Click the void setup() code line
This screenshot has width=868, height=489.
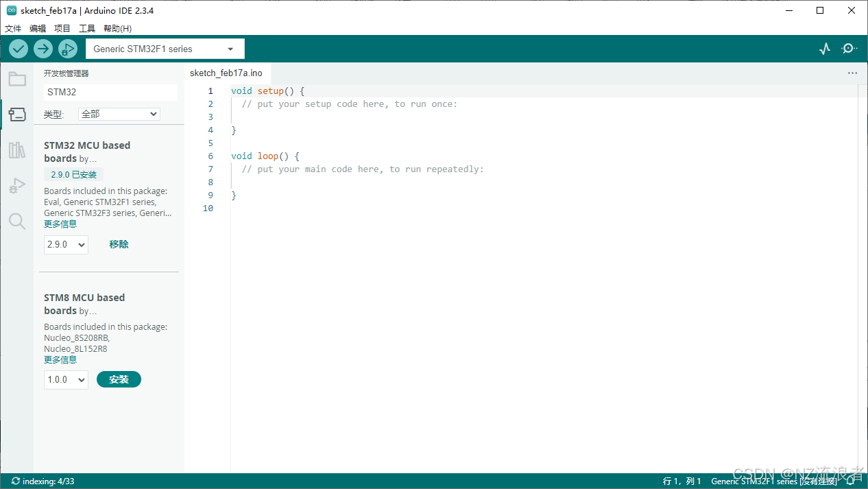(x=267, y=91)
